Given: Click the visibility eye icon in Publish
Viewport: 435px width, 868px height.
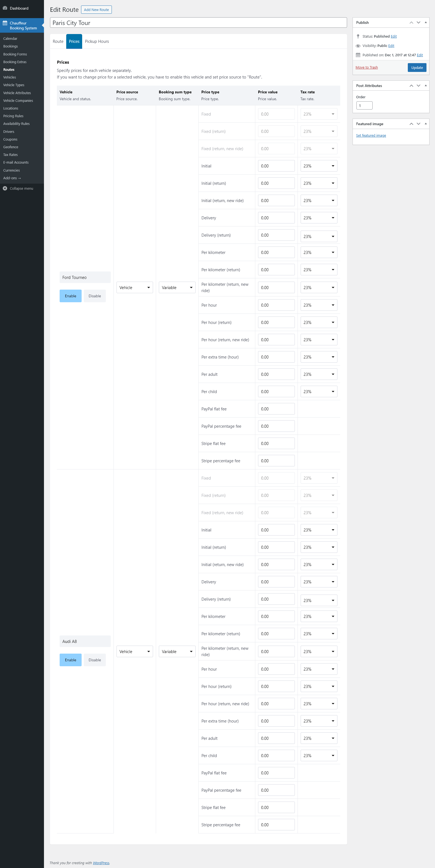Looking at the screenshot, I should click(358, 46).
